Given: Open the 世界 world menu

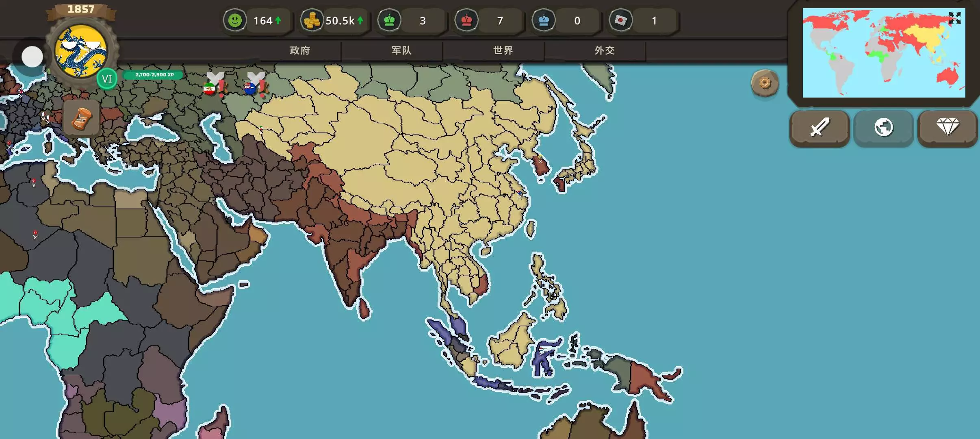Looking at the screenshot, I should (503, 50).
